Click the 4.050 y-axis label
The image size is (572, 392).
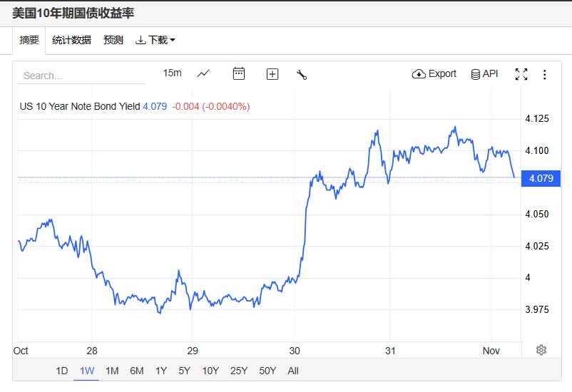point(536,214)
